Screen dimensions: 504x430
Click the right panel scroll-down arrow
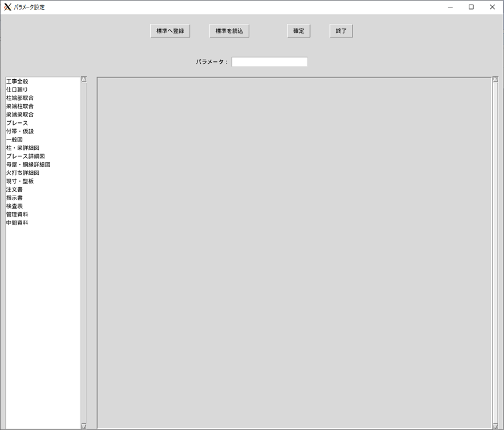[x=495, y=427]
